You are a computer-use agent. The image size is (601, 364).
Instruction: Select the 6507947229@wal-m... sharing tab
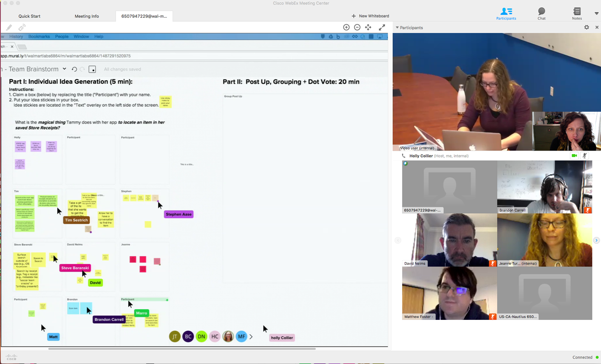(x=144, y=16)
